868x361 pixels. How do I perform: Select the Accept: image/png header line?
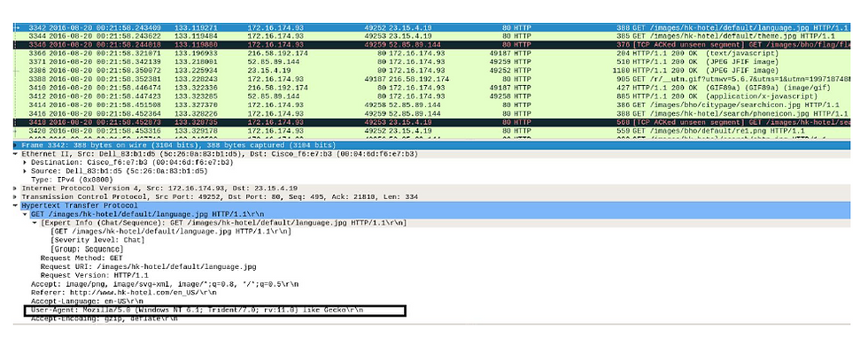coord(165,284)
